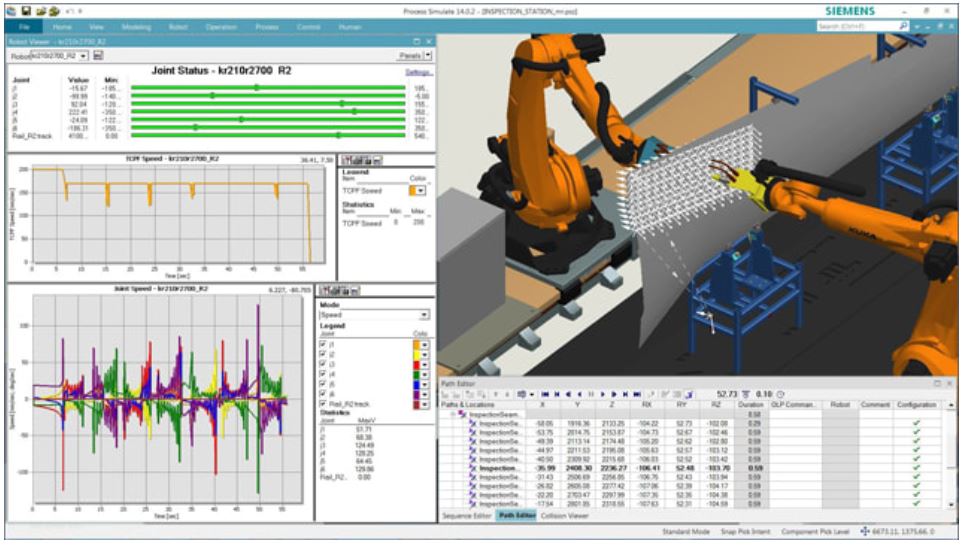Screen dimensions: 973x554
Task: Click the export icon beside the Robot selector
Action: 98,56
